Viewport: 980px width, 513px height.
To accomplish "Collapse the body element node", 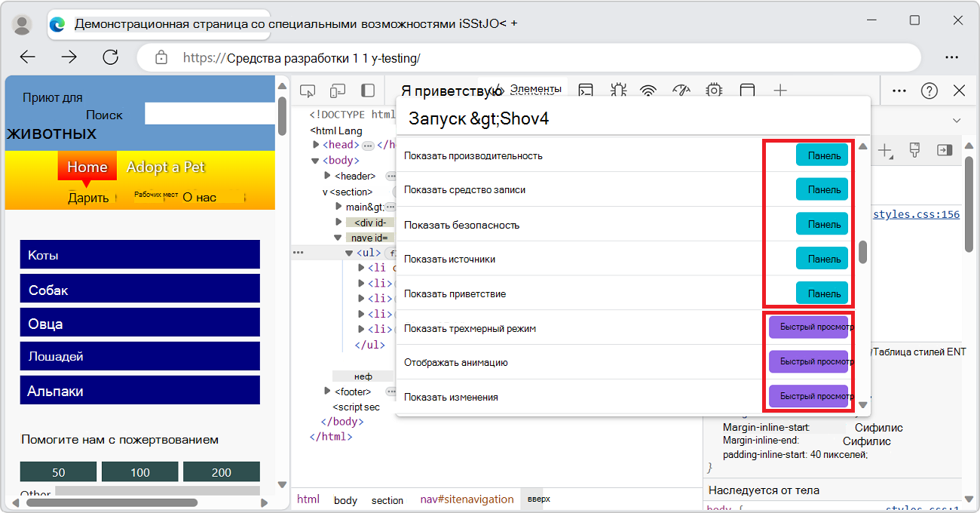I will pyautogui.click(x=316, y=160).
